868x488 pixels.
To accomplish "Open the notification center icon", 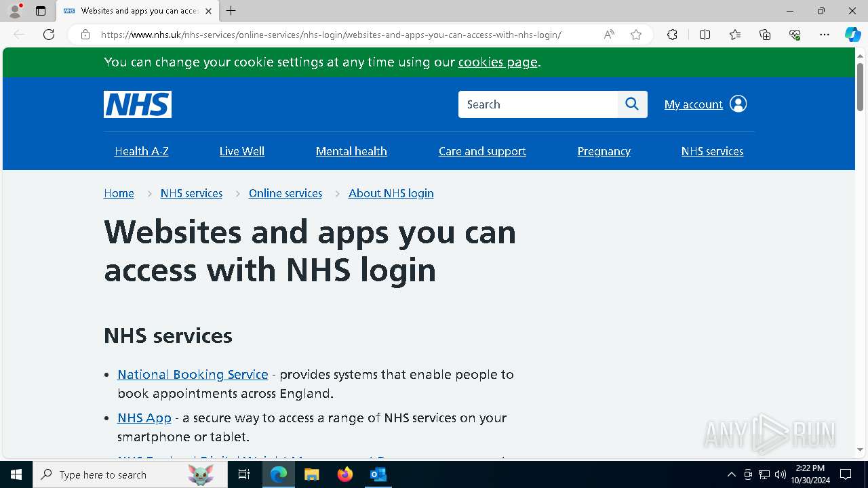I will [x=846, y=474].
